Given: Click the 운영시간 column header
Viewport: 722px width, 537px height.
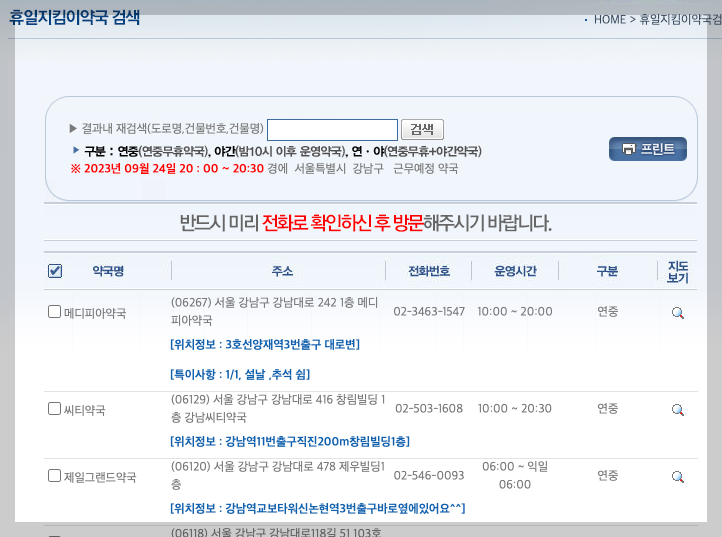Looking at the screenshot, I should 515,271.
